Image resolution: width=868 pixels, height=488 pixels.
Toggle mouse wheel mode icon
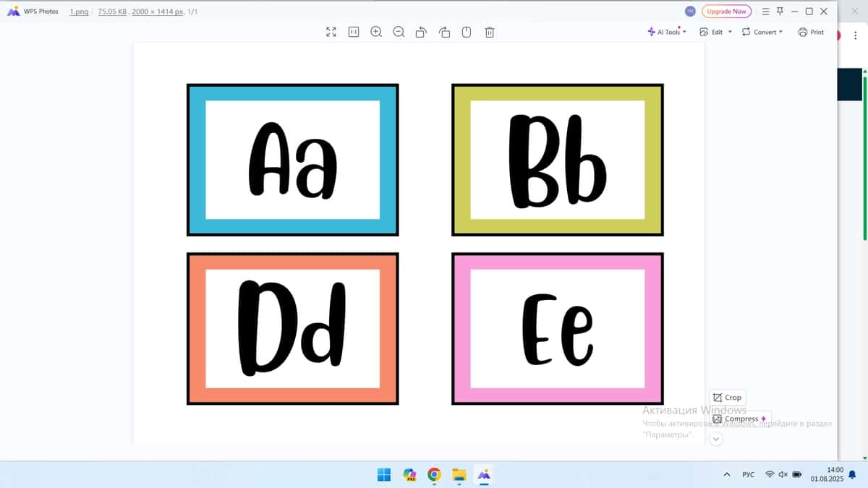[467, 32]
